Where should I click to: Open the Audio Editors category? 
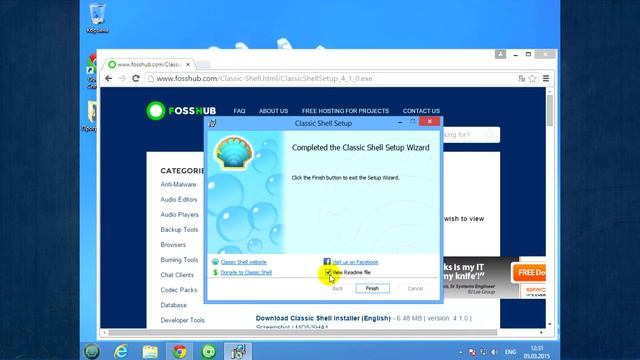pyautogui.click(x=179, y=200)
